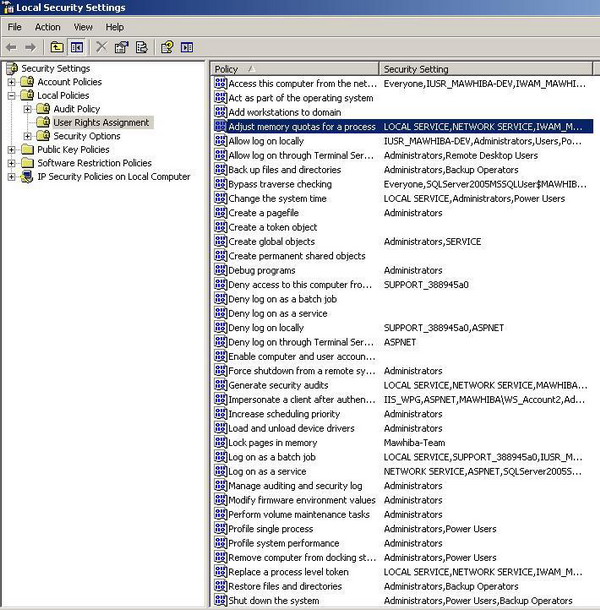The width and height of the screenshot is (600, 610).
Task: Select User Rights Assignment in the tree
Action: point(101,123)
